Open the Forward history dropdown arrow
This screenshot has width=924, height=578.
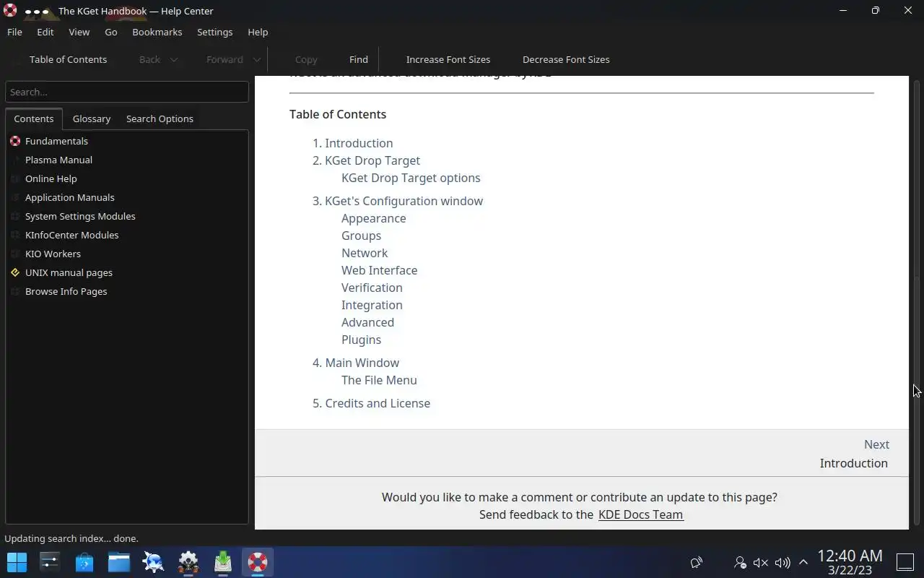pos(257,59)
